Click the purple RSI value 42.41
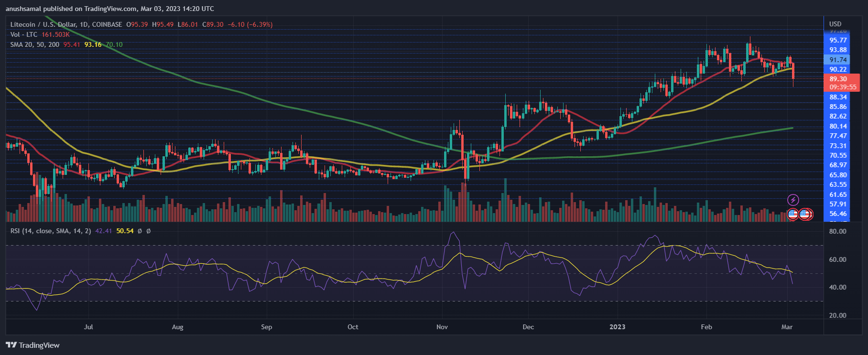 (104, 231)
